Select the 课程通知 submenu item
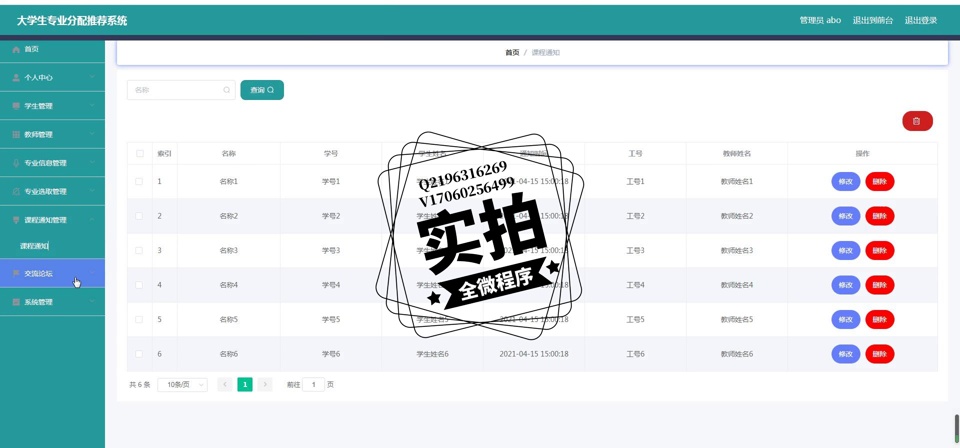The width and height of the screenshot is (960, 448). [x=52, y=246]
